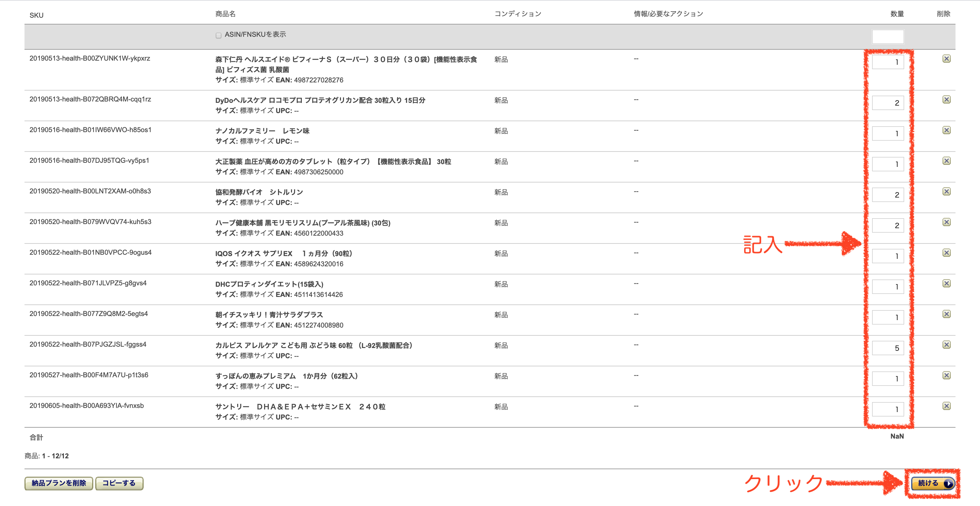980x506 pixels.
Task: Click the 合計 label
Action: click(x=36, y=438)
